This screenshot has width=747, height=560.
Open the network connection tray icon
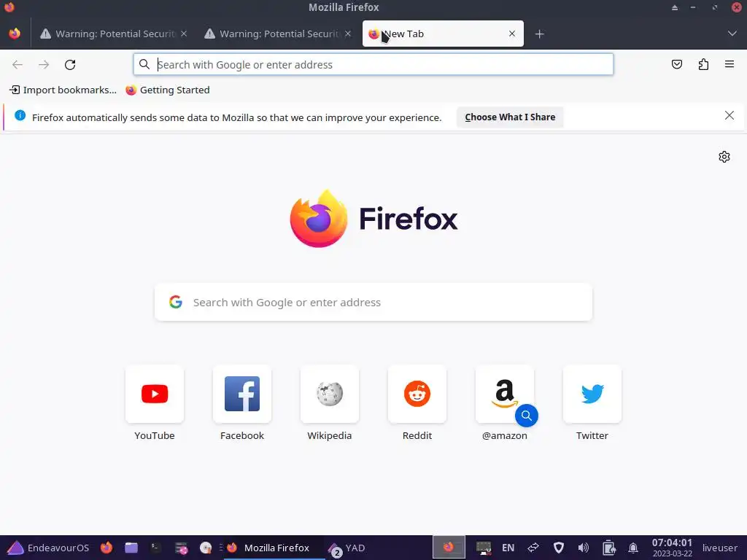[533, 548]
